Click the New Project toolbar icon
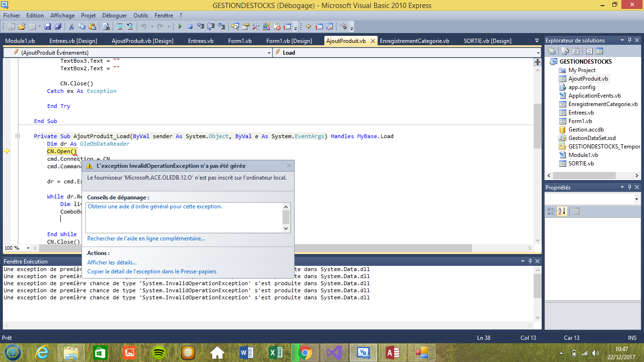Viewport: 644px width, 362px height. pyautogui.click(x=11, y=26)
